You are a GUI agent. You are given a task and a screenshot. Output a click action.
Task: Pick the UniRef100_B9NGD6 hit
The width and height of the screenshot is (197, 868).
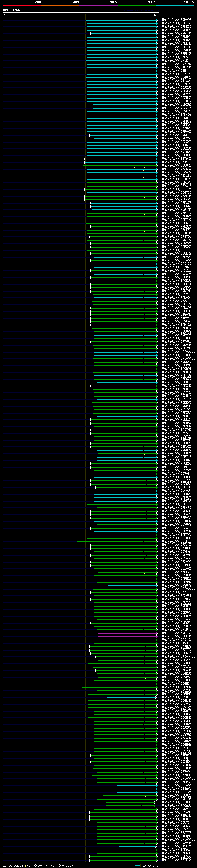coord(177,115)
